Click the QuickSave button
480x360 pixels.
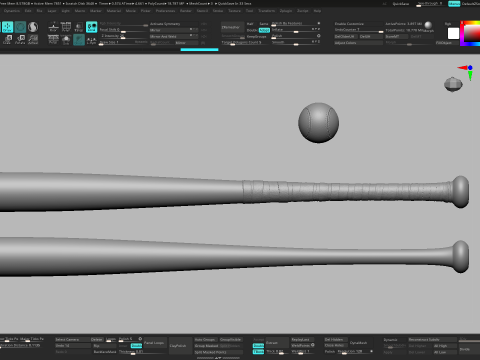[x=401, y=4]
